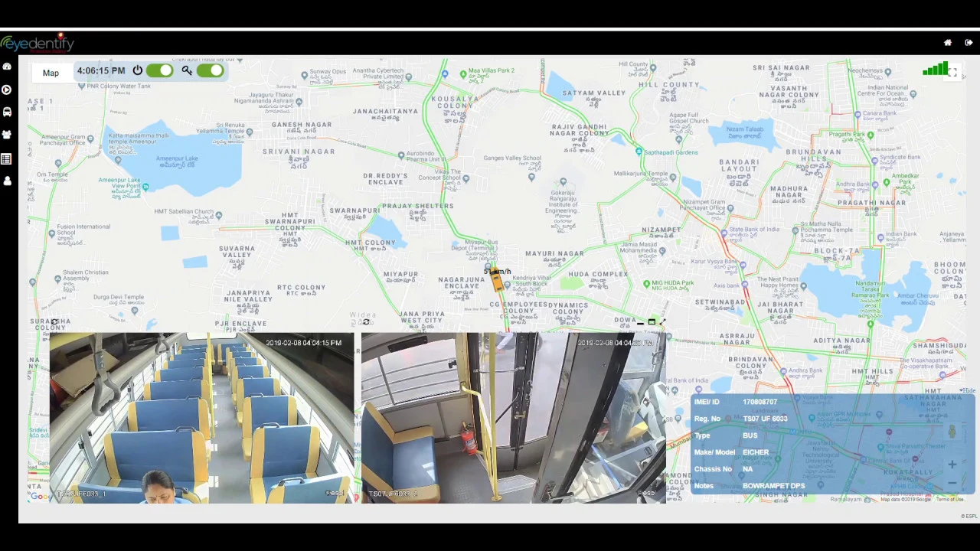The width and height of the screenshot is (980, 551).
Task: Zoom out on the map
Action: click(952, 483)
